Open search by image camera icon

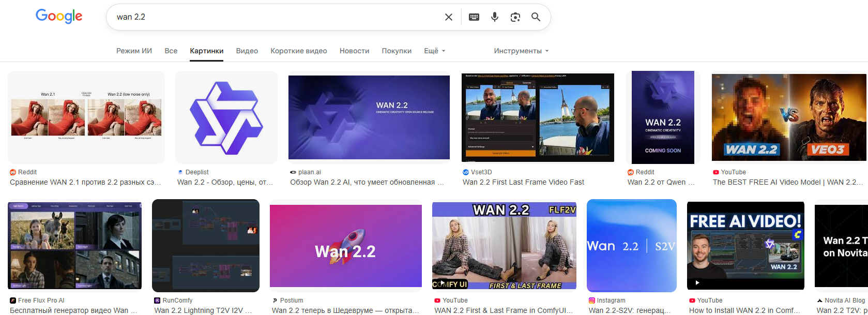tap(515, 17)
